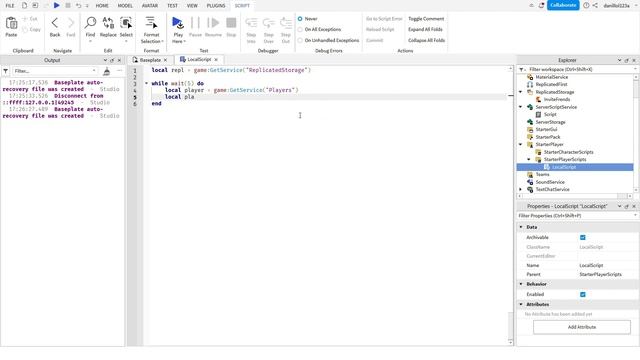Image resolution: width=640 pixels, height=360 pixels.
Task: Click the Select tool icon
Action: (126, 23)
